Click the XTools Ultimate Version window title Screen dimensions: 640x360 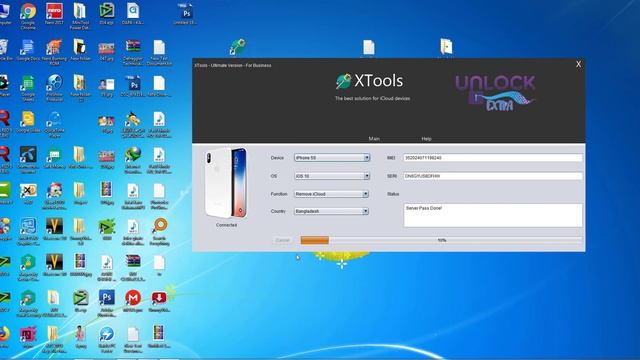click(x=233, y=65)
